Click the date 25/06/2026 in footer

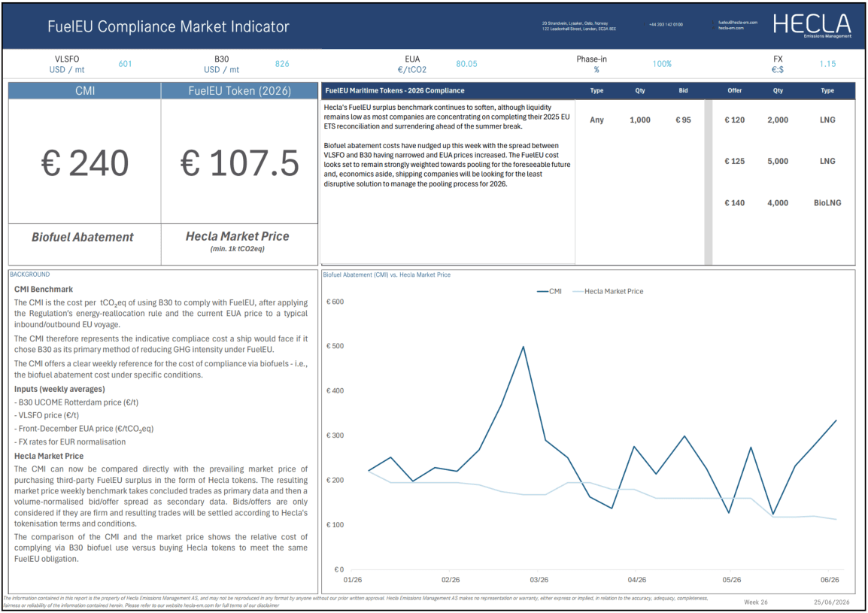[831, 602]
